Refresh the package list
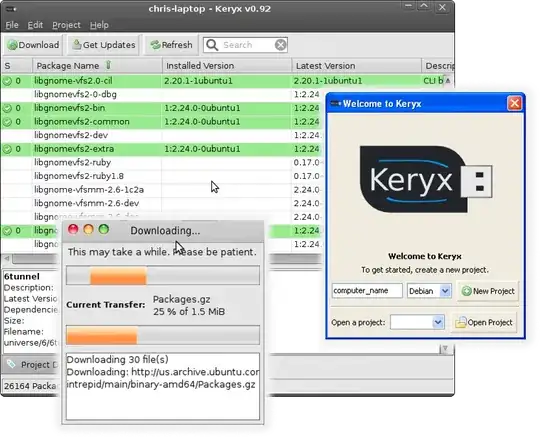540x437 pixels. tap(171, 45)
